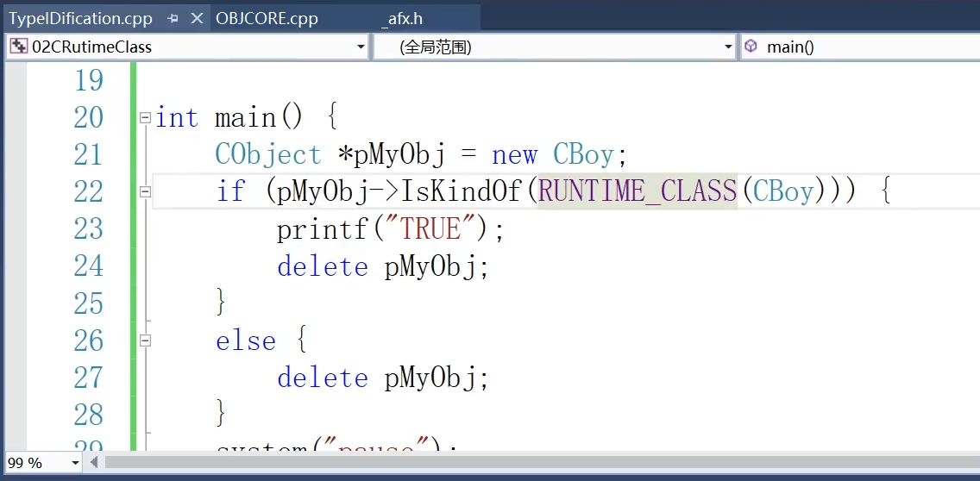Pin the TypeIDification.cpp tab
Image resolution: width=980 pixels, height=481 pixels.
pos(173,19)
